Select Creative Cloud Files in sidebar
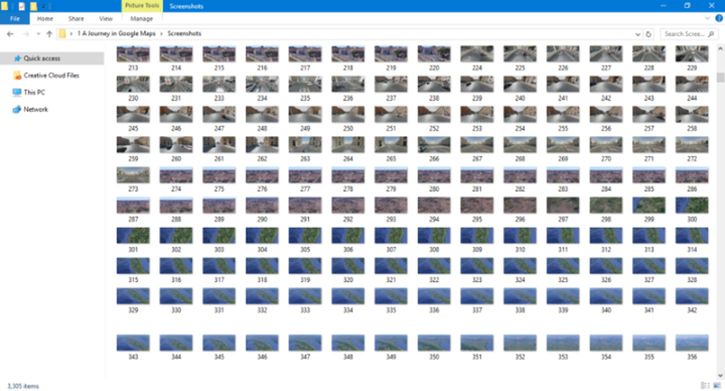Screen dimensions: 725x391 pyautogui.click(x=52, y=75)
